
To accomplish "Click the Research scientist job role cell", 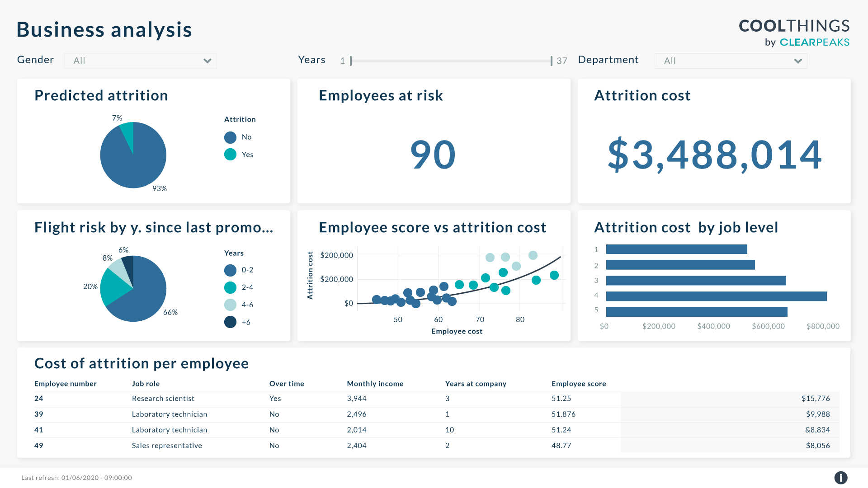I will pyautogui.click(x=163, y=399).
